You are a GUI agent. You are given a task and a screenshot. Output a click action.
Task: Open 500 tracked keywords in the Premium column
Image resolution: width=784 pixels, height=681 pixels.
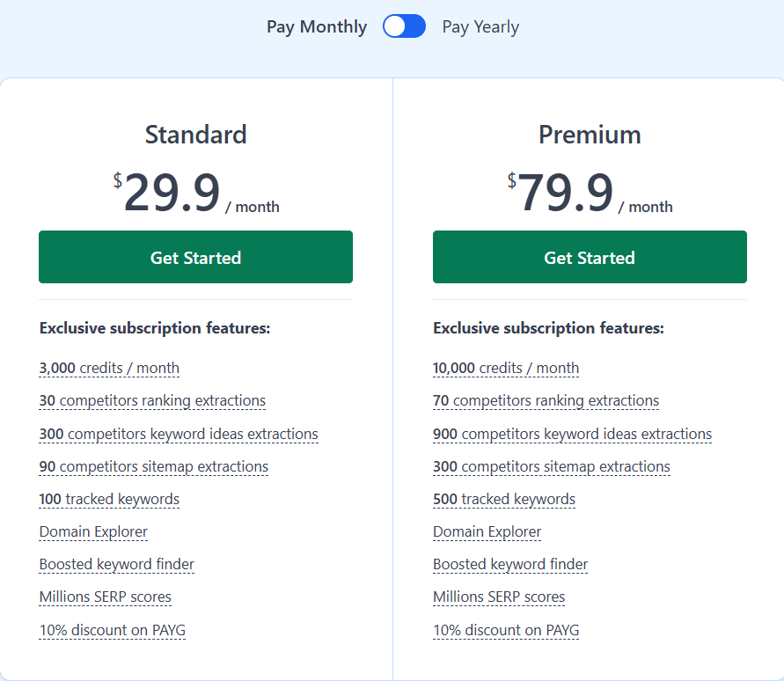[503, 499]
